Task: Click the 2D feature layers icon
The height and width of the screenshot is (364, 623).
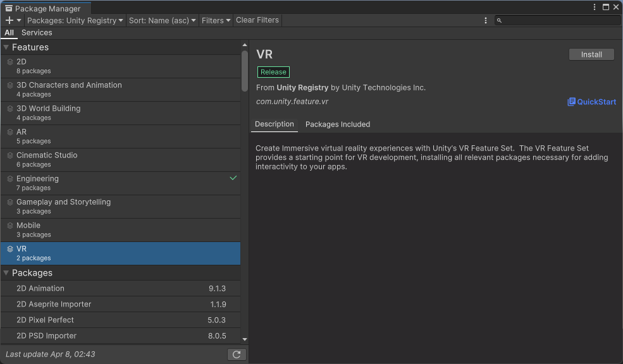Action: click(10, 62)
